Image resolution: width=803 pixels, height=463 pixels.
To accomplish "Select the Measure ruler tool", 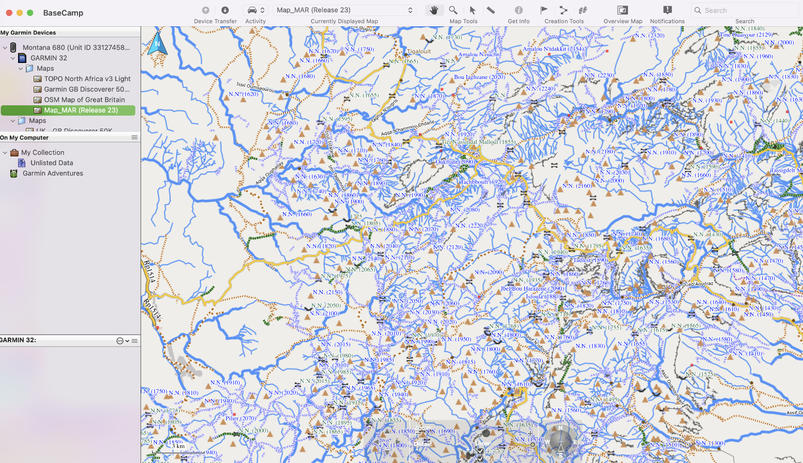I will tap(491, 10).
